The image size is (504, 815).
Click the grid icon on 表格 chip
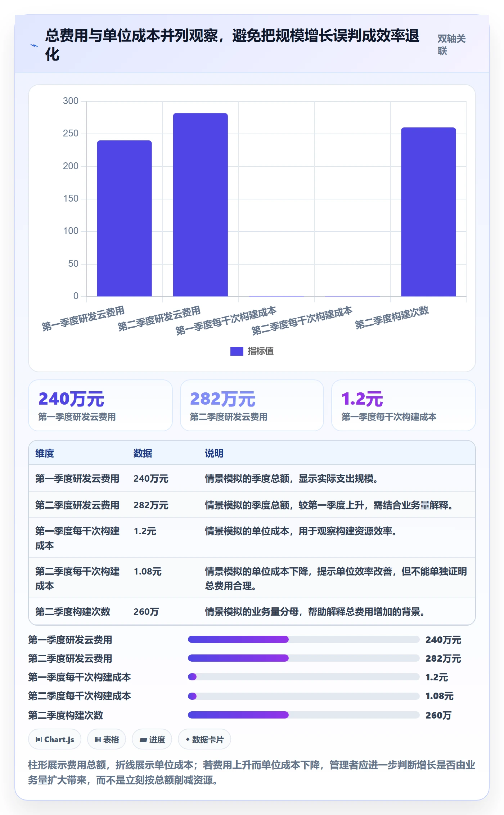pyautogui.click(x=98, y=740)
